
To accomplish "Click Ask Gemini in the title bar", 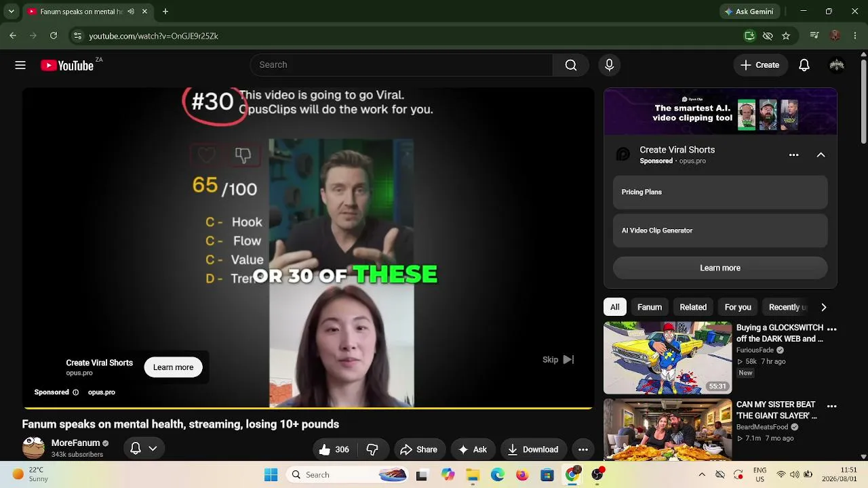I will (x=749, y=12).
